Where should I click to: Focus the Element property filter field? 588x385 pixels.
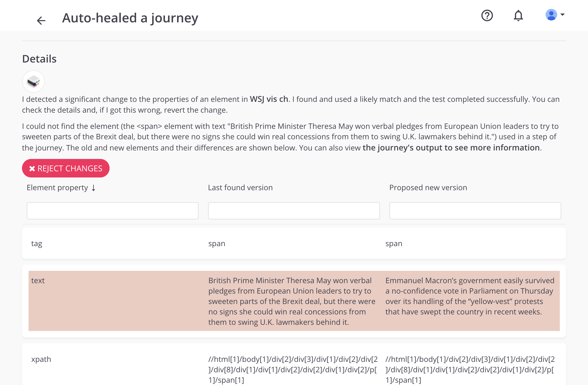coord(113,211)
